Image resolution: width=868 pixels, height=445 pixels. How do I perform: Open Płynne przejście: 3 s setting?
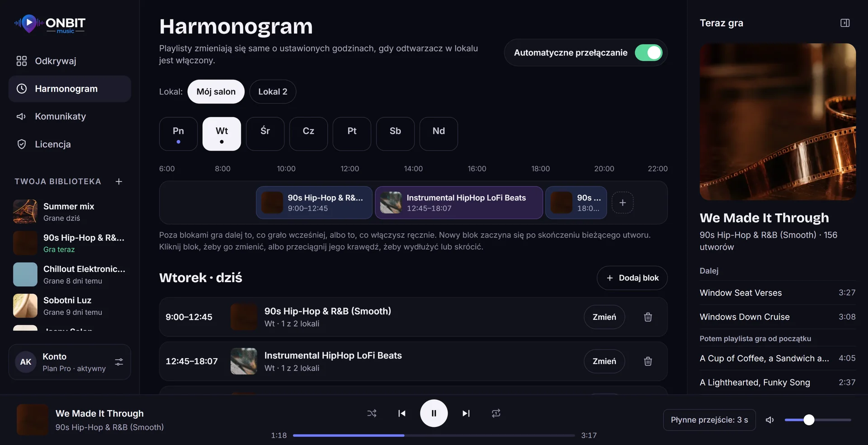click(709, 420)
